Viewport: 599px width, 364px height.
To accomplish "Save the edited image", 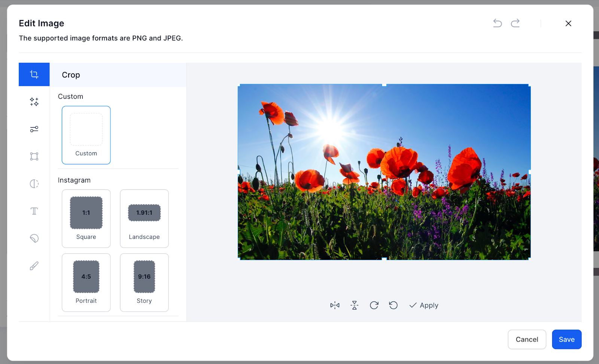I will [567, 339].
